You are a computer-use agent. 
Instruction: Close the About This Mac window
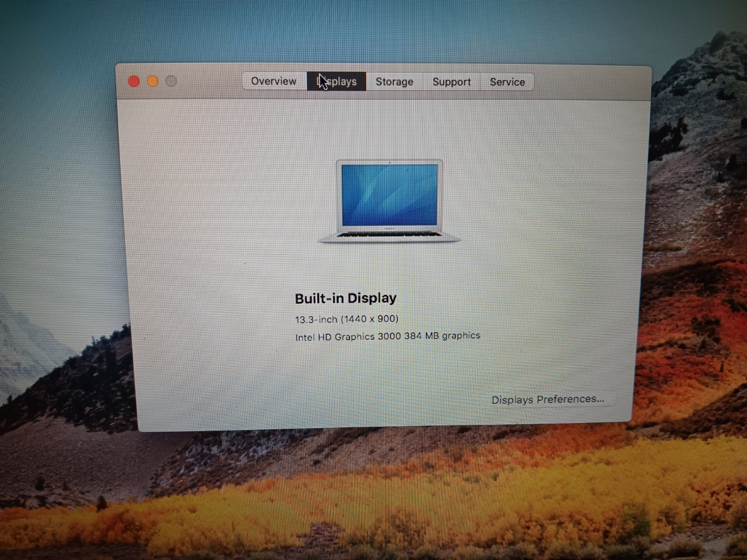[x=134, y=81]
